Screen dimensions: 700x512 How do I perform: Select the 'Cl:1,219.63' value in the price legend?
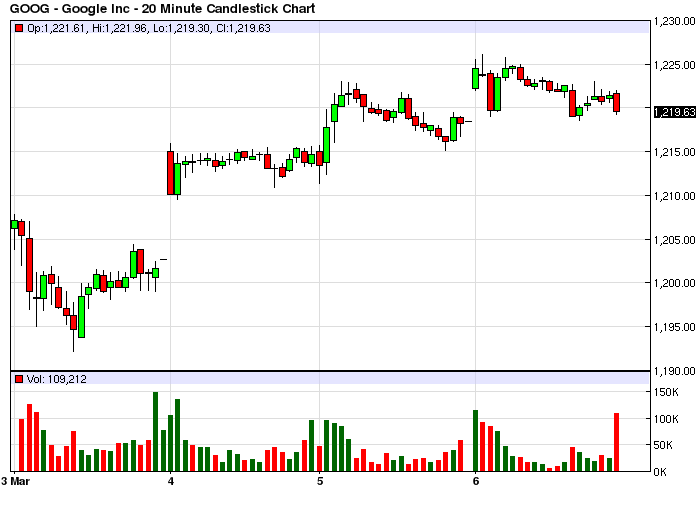click(243, 29)
